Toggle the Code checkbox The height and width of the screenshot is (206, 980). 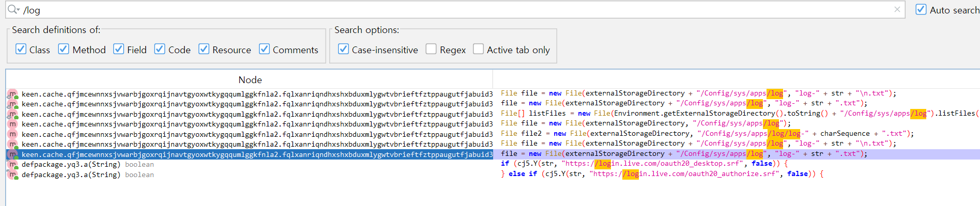pos(160,49)
